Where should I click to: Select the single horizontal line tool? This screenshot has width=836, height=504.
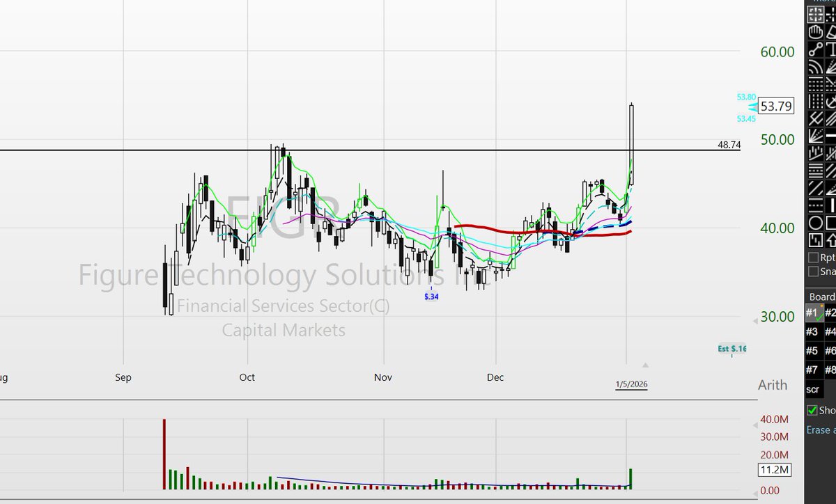(x=831, y=136)
